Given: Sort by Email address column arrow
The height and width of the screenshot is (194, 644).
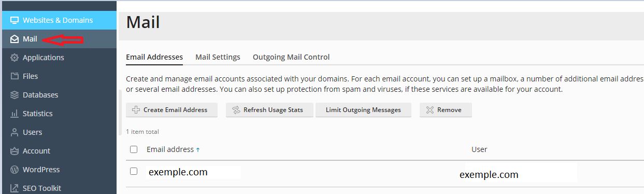Looking at the screenshot, I should click(x=198, y=150).
